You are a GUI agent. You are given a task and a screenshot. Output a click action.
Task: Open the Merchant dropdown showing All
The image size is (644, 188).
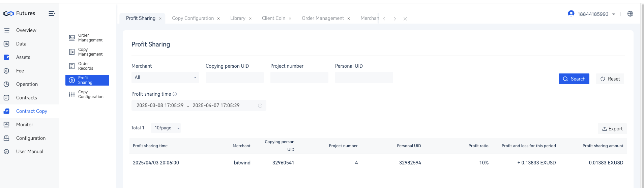165,77
